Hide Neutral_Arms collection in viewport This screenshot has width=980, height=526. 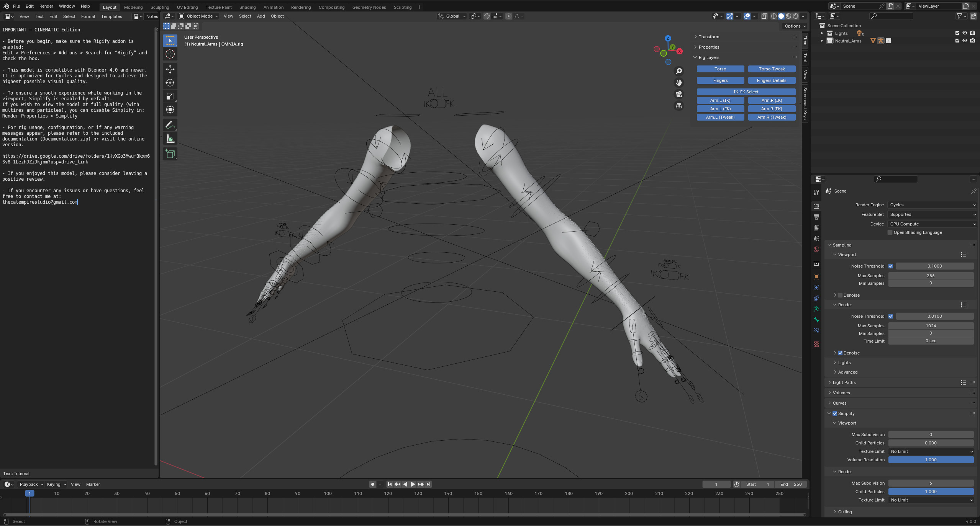click(x=965, y=41)
